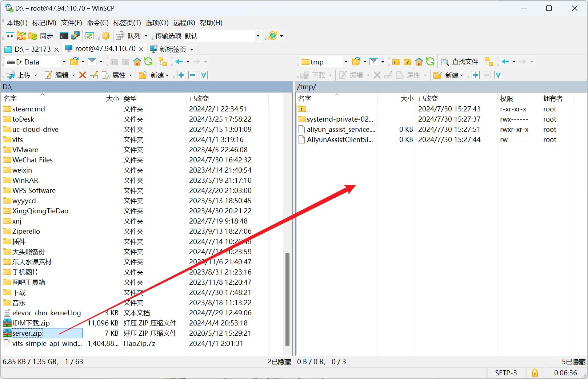The width and height of the screenshot is (588, 379).
Task: Click the globe refresh session icon
Action: pyautogui.click(x=272, y=36)
